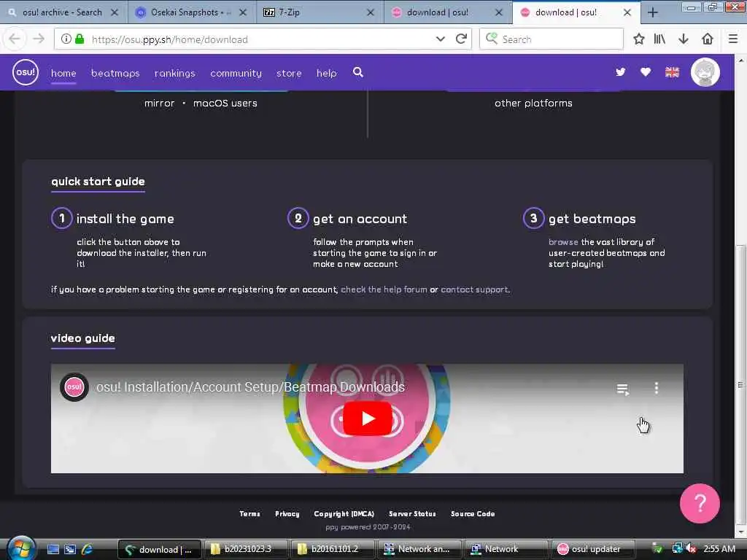
Task: Open the check the help forum link
Action: [x=384, y=289]
